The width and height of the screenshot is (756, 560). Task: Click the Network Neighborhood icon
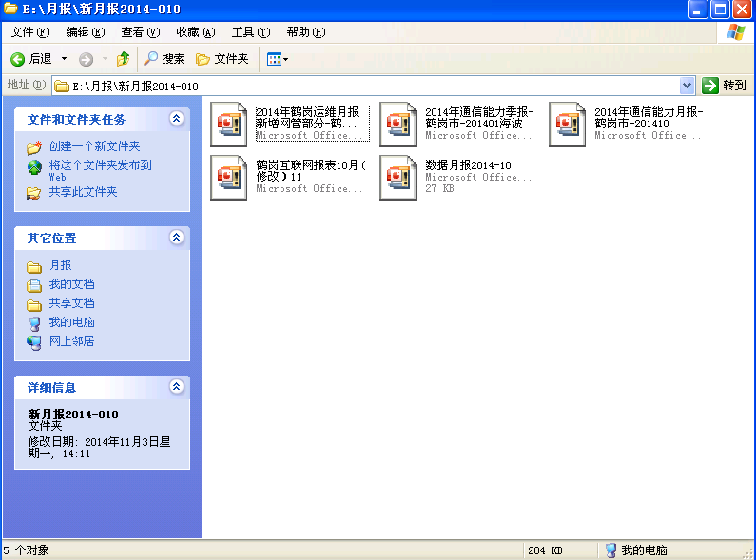(33, 342)
